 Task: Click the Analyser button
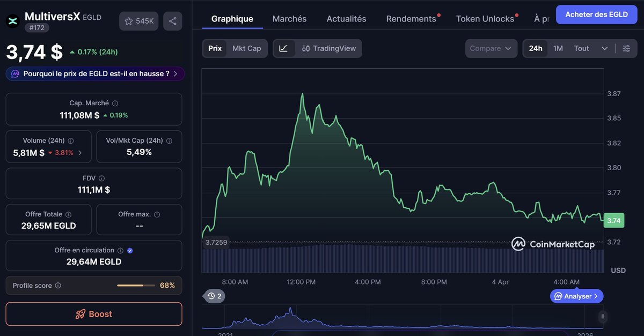coord(576,296)
